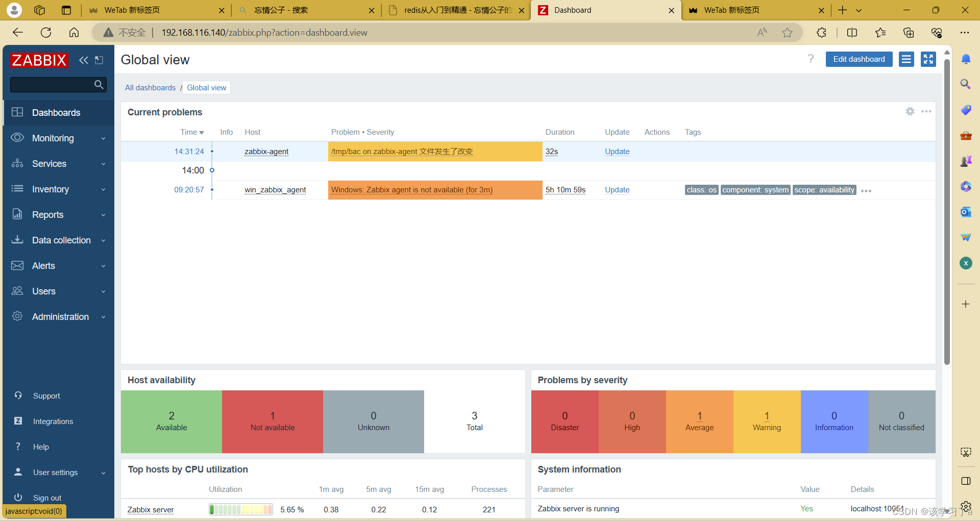Go to browser home page

click(74, 33)
